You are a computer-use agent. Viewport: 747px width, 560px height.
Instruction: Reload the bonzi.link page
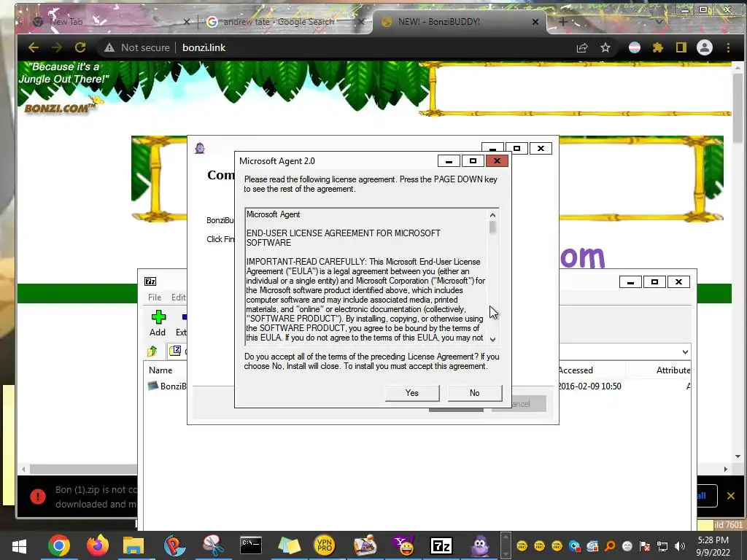pyautogui.click(x=80, y=47)
